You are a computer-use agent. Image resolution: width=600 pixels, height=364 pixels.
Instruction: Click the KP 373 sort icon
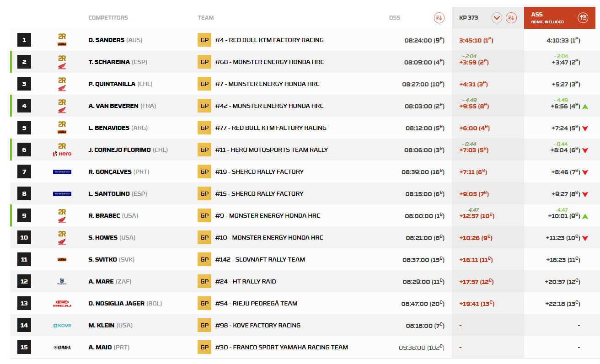click(511, 18)
